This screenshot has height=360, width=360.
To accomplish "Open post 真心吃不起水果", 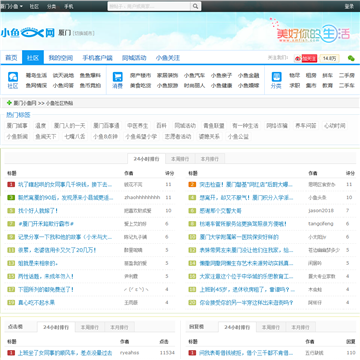I will [37, 303].
